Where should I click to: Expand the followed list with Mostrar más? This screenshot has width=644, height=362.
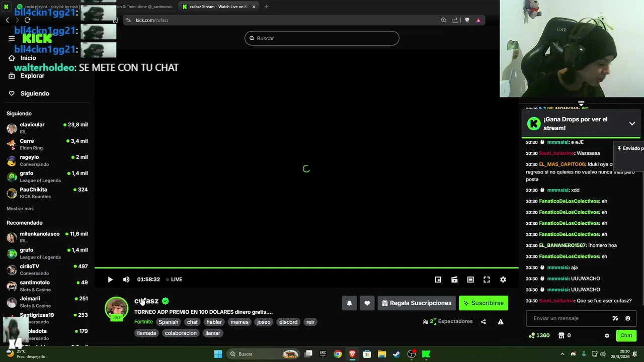click(x=20, y=209)
